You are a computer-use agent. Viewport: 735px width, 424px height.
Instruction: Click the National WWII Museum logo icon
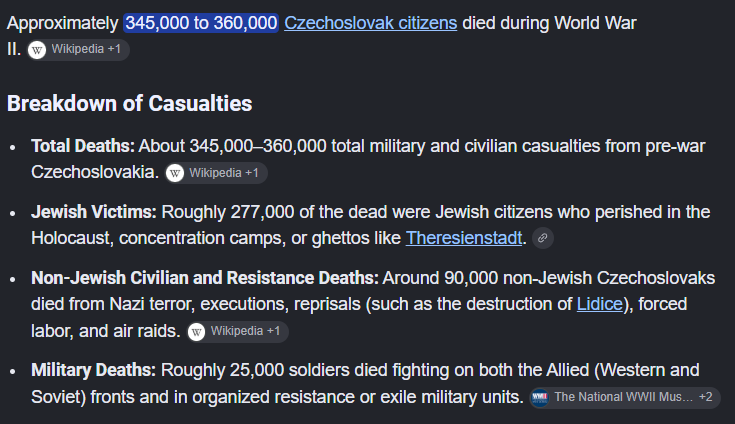point(540,397)
